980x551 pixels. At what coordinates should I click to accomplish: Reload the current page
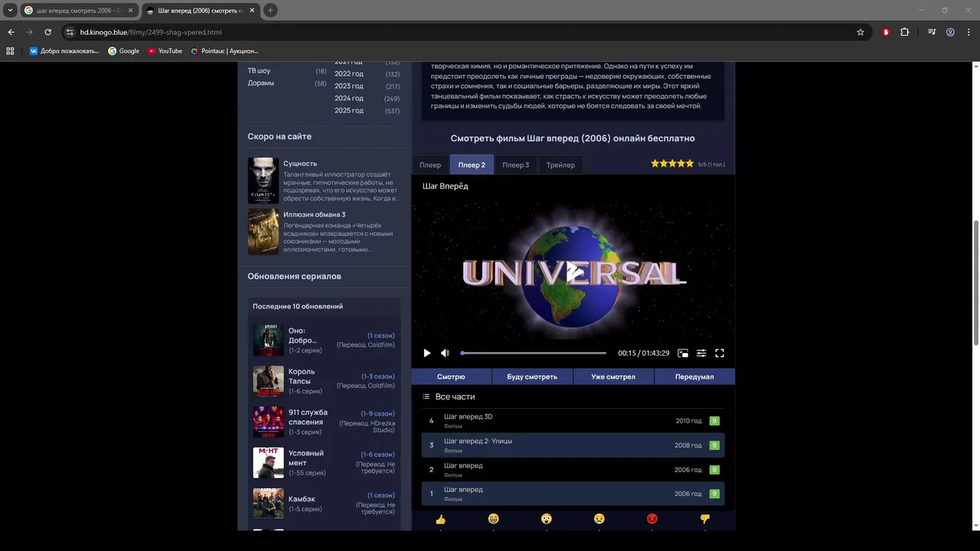click(x=47, y=32)
